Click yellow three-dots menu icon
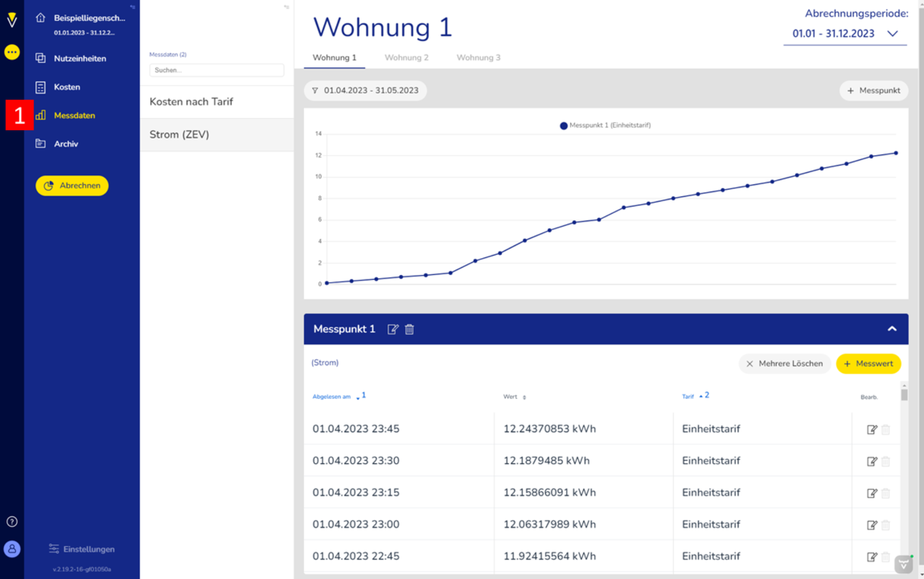 tap(12, 52)
